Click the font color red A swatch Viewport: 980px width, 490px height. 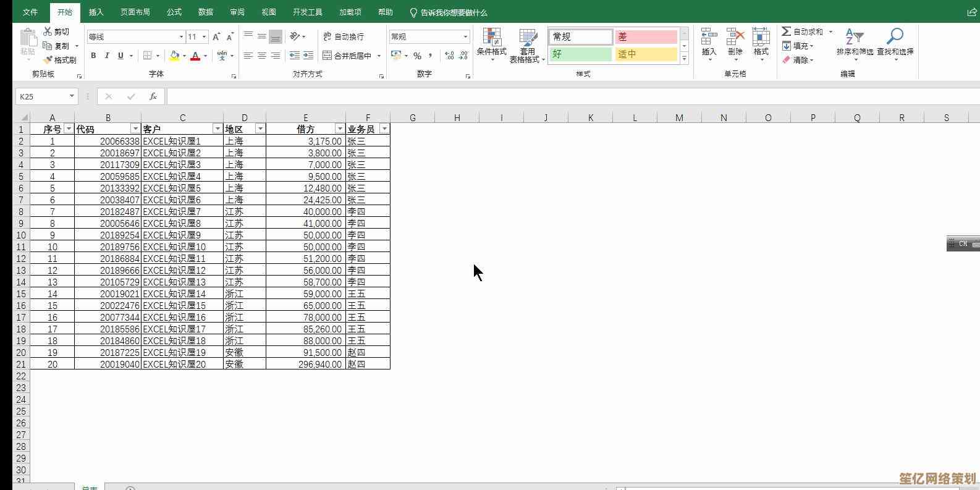(x=195, y=56)
